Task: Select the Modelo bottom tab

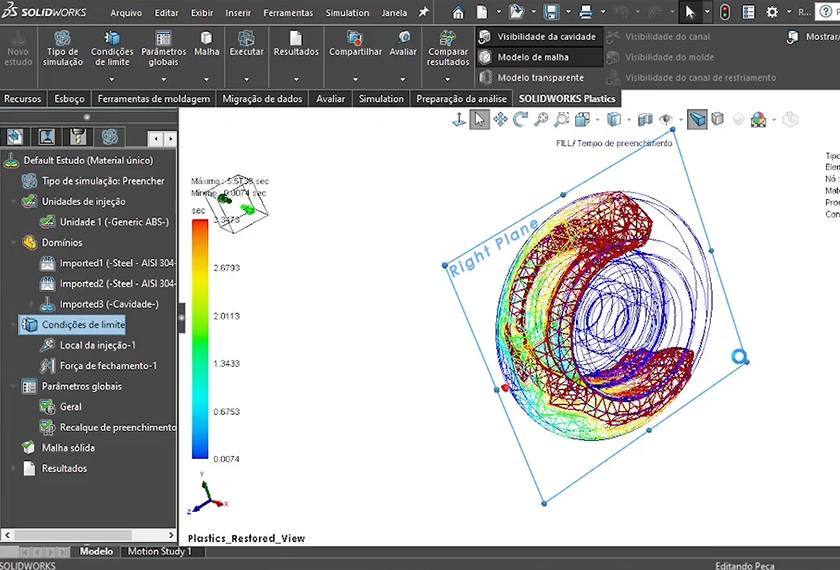Action: click(x=96, y=551)
